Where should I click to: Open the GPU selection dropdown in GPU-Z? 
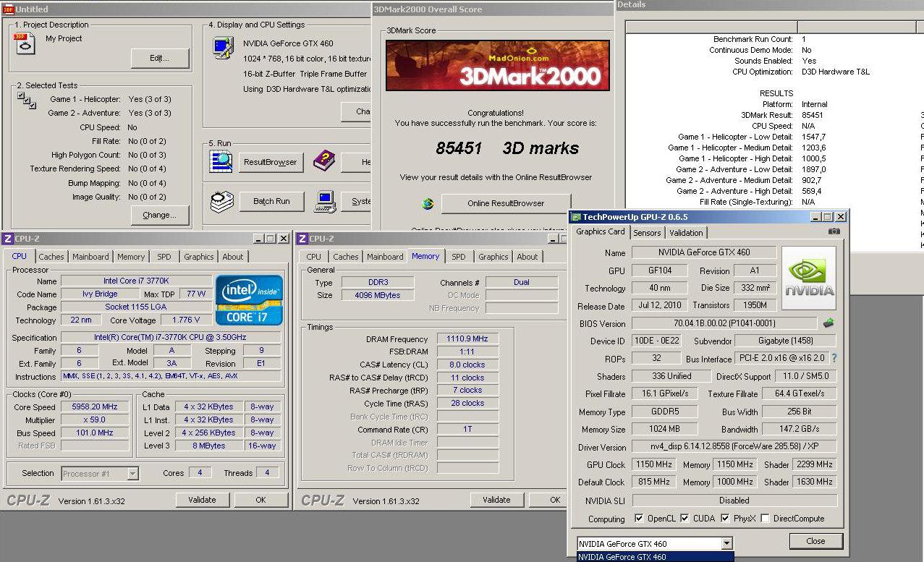point(726,544)
